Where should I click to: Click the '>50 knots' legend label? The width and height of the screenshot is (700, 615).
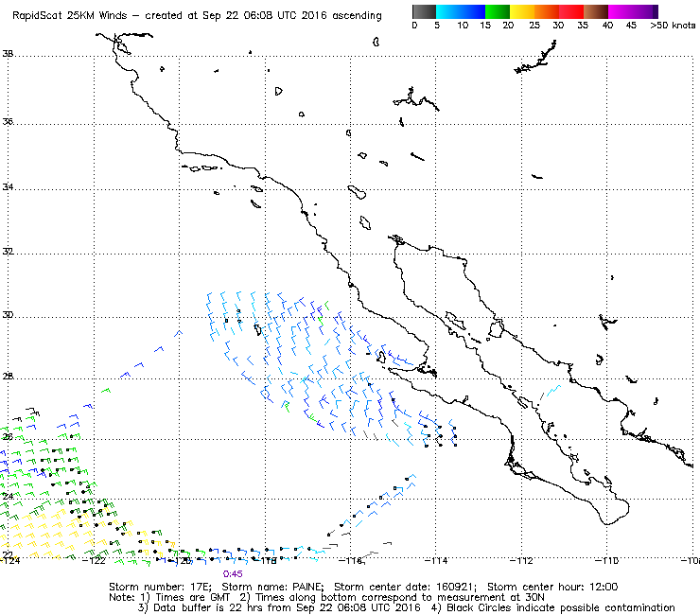[x=673, y=26]
